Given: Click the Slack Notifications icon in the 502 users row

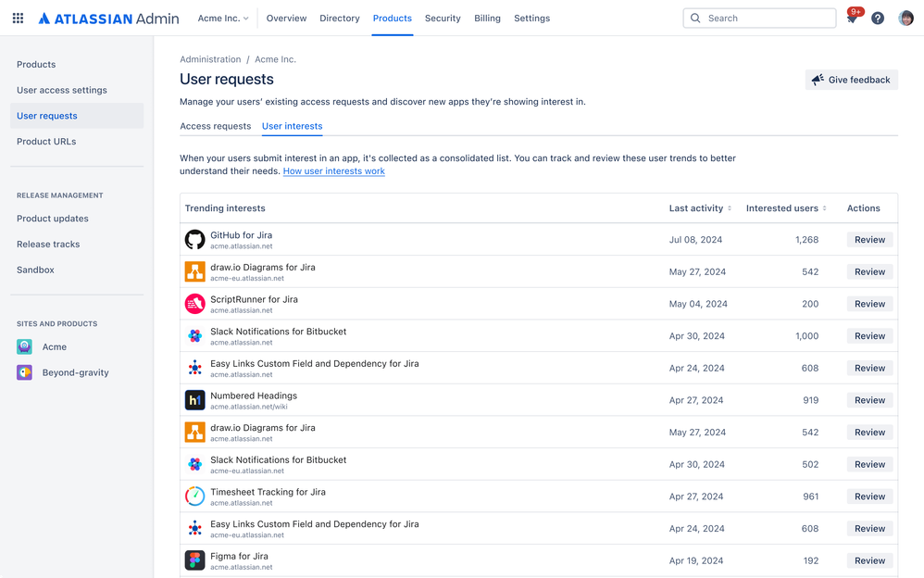Looking at the screenshot, I should click(195, 464).
